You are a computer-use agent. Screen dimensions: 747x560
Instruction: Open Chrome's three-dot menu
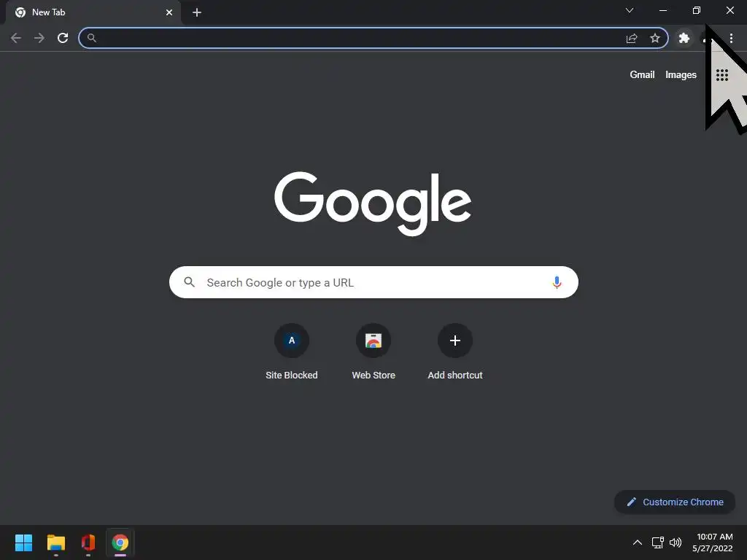[731, 38]
